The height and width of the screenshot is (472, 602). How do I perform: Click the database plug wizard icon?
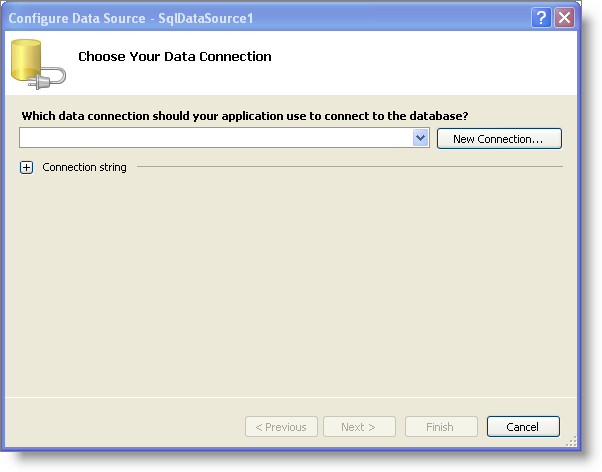[x=37, y=63]
